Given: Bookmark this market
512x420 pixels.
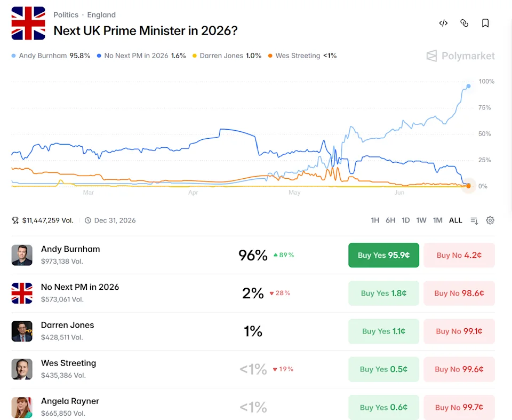Looking at the screenshot, I should point(485,23).
